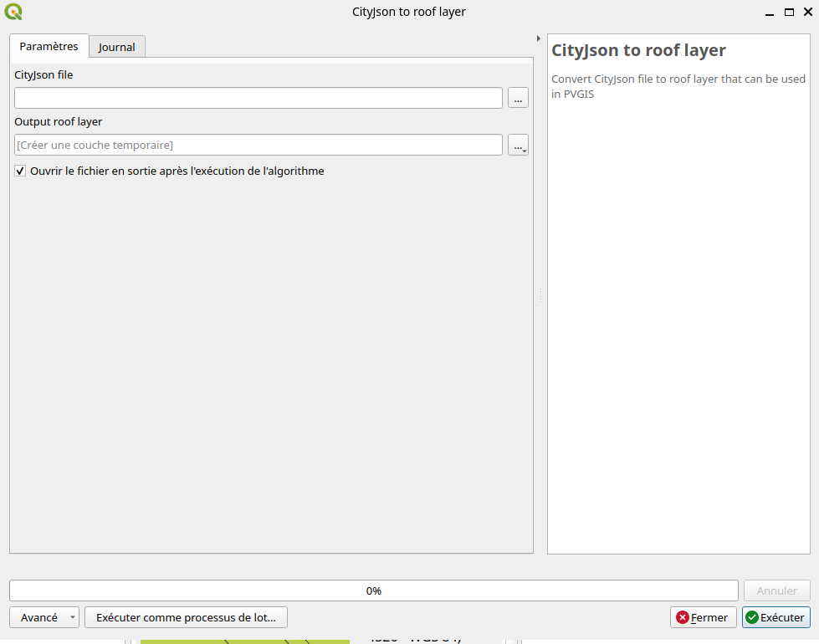This screenshot has width=819, height=644.
Task: Click the 'Convert CityJson file to roof layer' description
Action: pyautogui.click(x=678, y=86)
